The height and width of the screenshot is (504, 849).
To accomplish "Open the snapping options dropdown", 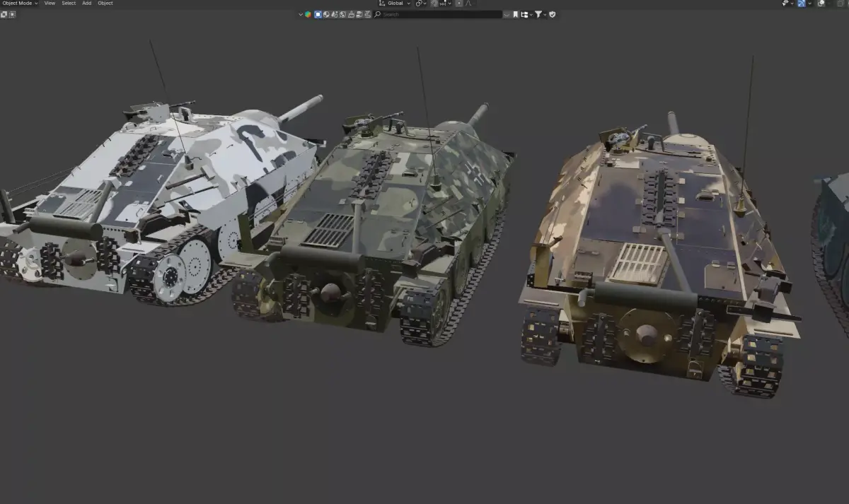I will pyautogui.click(x=446, y=3).
